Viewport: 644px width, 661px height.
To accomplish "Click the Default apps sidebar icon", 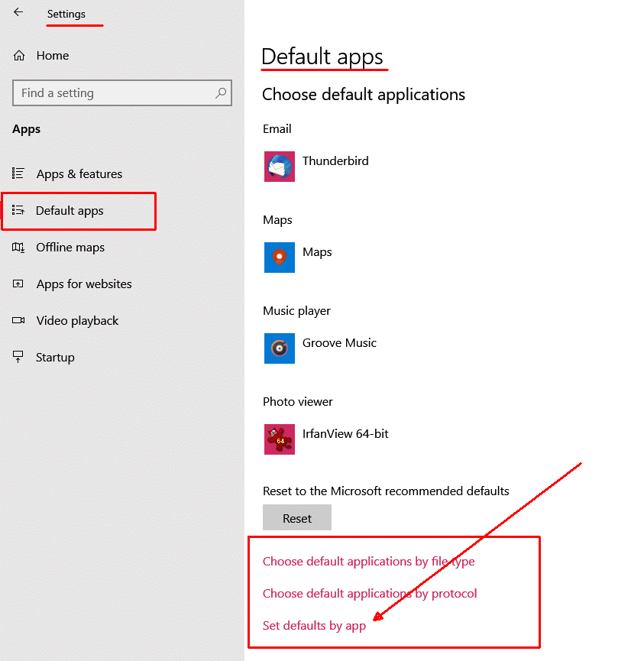I will pyautogui.click(x=18, y=210).
